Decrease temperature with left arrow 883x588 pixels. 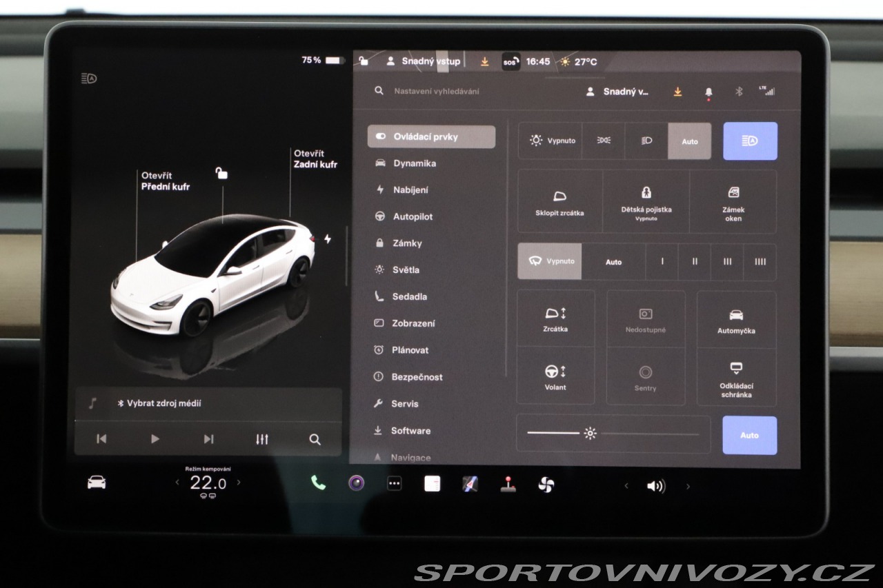pyautogui.click(x=177, y=483)
